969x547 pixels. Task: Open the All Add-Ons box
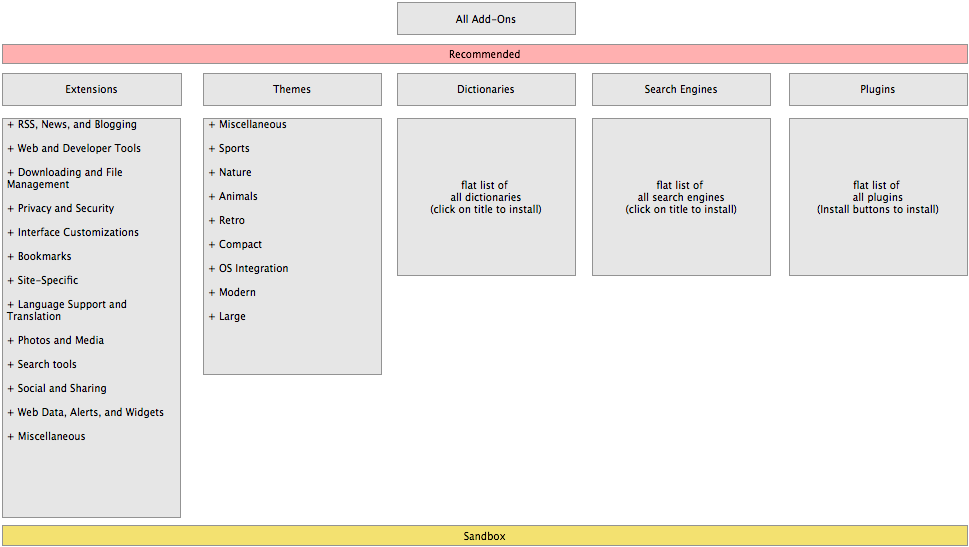pos(486,19)
